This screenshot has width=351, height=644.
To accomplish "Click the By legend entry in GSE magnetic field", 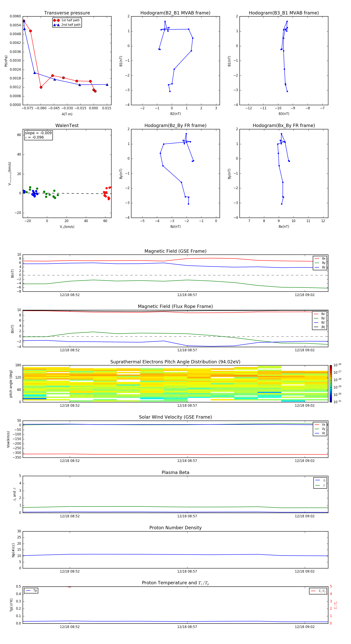I will click(x=320, y=263).
